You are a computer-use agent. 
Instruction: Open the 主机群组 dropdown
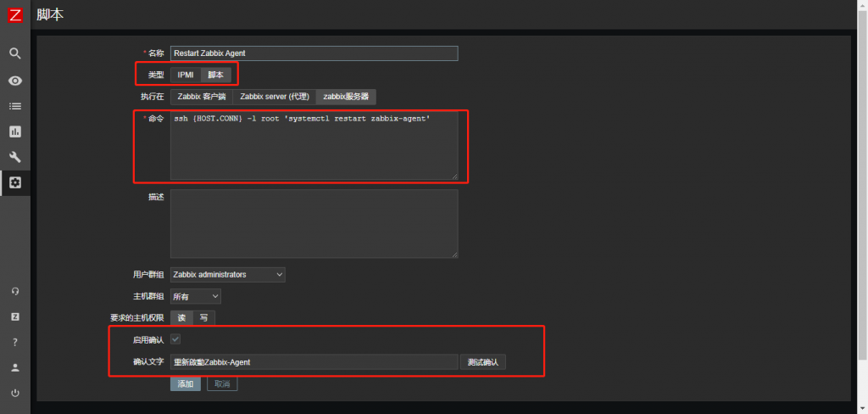point(196,297)
